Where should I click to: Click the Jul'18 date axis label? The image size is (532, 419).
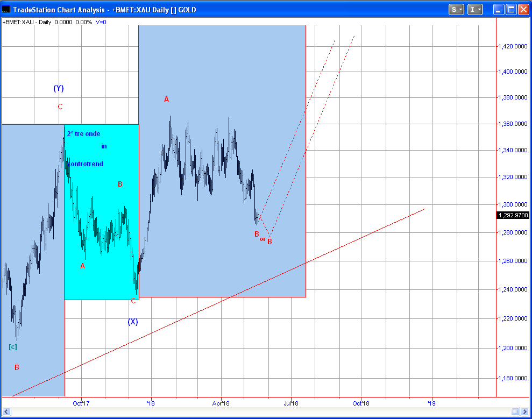coord(291,403)
